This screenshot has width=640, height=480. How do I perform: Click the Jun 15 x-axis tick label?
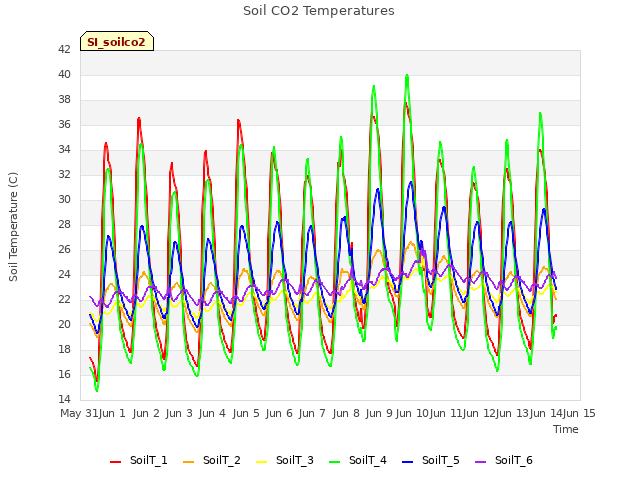(x=579, y=413)
